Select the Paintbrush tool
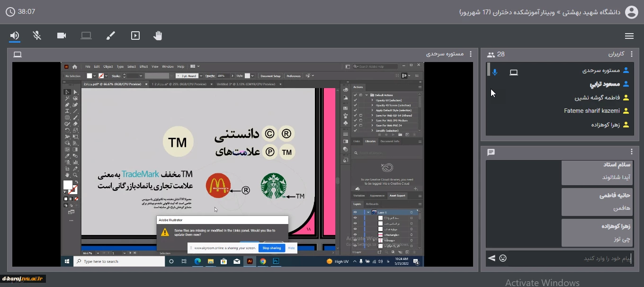 [x=75, y=117]
